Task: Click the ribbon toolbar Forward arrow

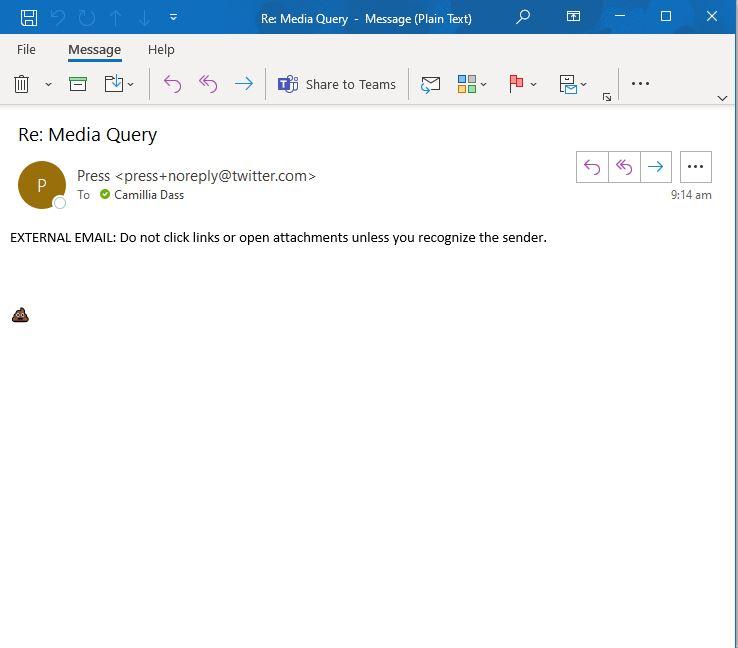Action: 243,85
